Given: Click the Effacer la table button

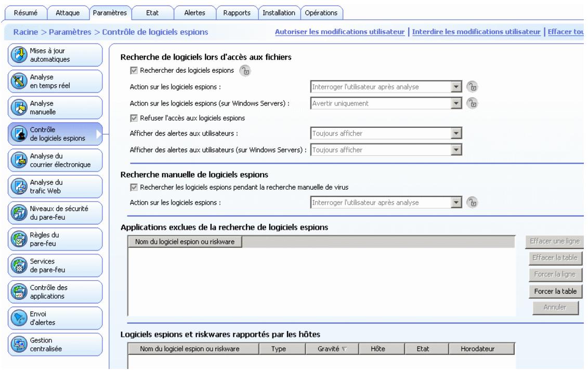Looking at the screenshot, I should point(555,258).
